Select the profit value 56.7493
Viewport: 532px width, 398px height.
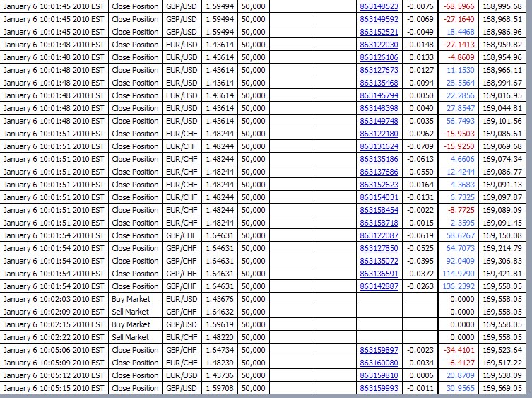(461, 121)
